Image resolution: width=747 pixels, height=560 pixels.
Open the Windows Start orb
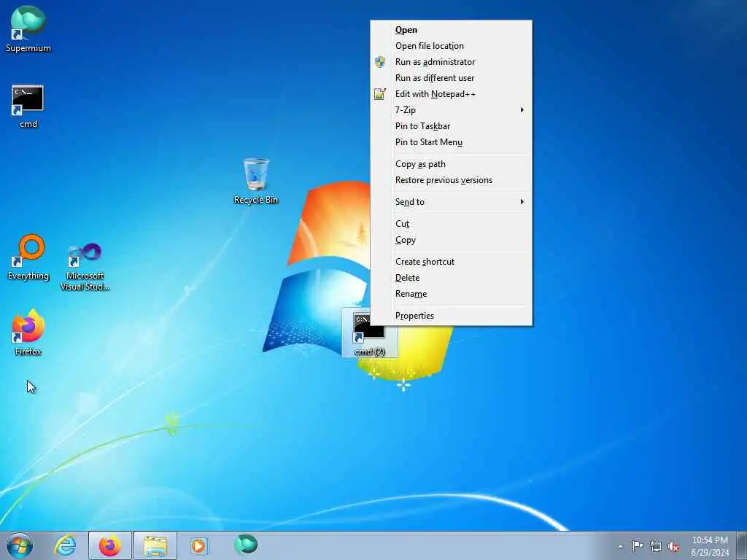[20, 545]
